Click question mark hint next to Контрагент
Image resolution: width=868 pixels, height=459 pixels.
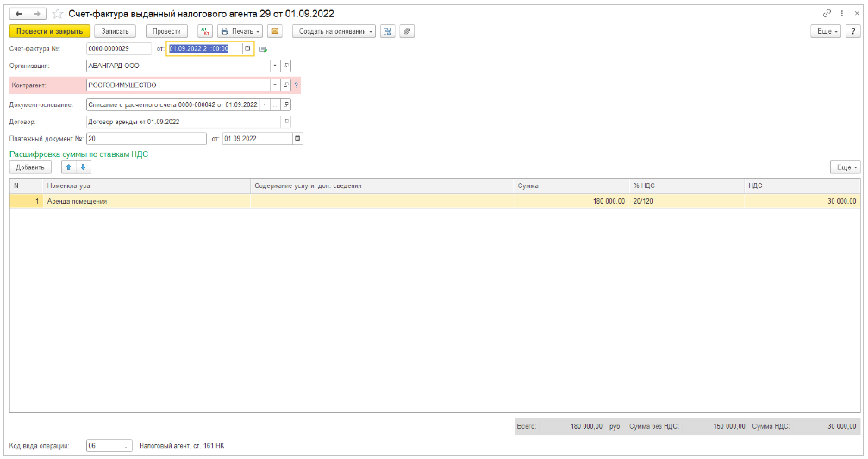[297, 85]
